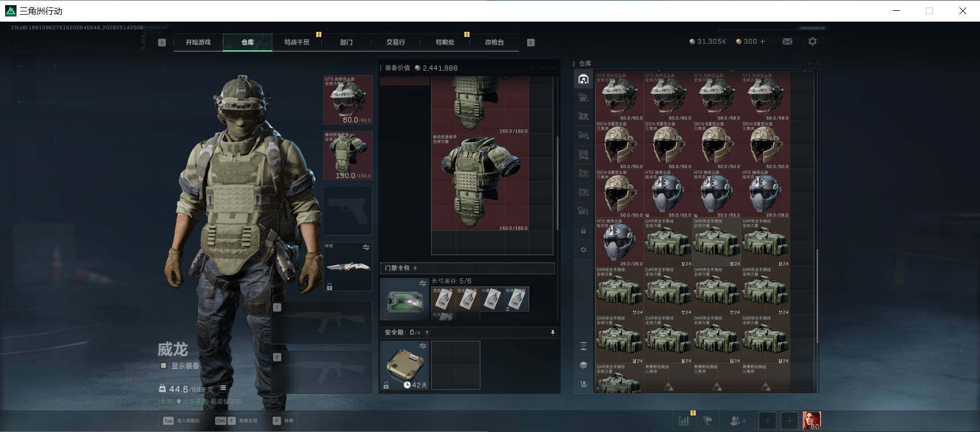
Task: Open the mail envelope icon
Action: click(x=787, y=42)
